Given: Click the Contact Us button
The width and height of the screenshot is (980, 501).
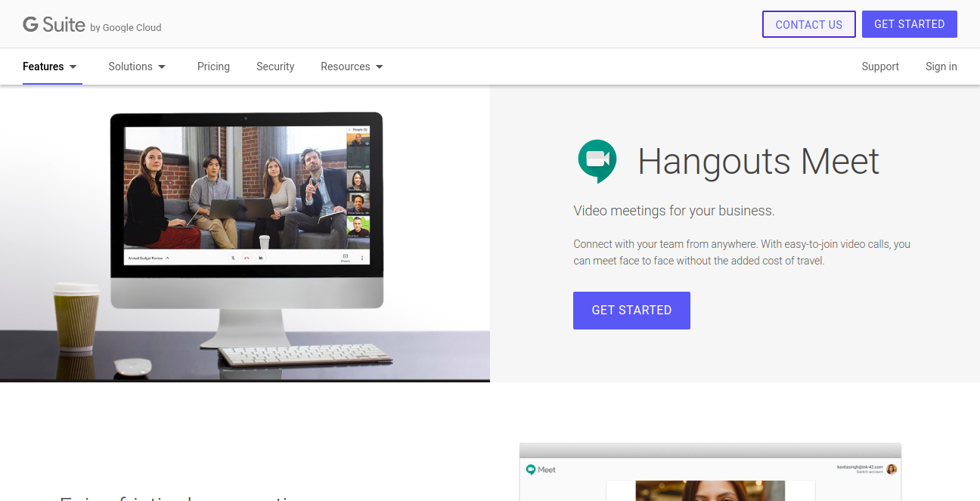Looking at the screenshot, I should [809, 24].
